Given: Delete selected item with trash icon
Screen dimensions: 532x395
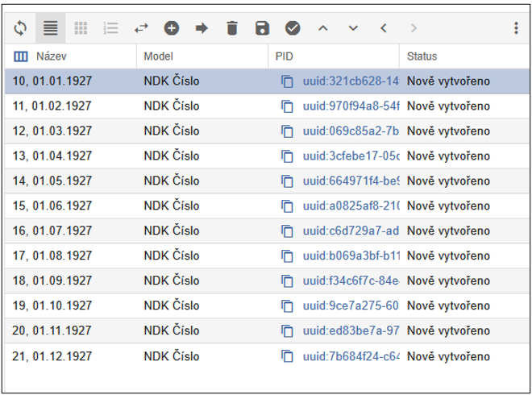Looking at the screenshot, I should point(232,28).
